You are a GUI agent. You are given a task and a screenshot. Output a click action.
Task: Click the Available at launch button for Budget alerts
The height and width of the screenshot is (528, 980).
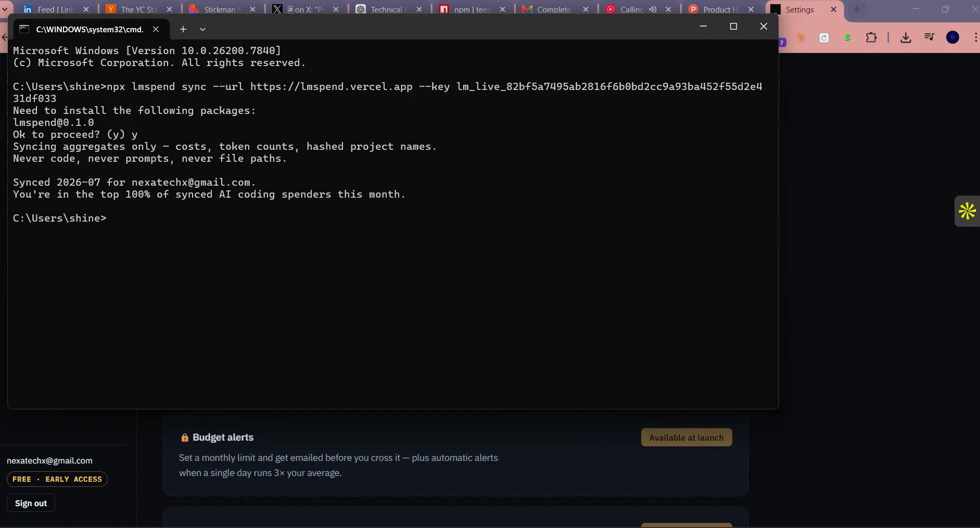pyautogui.click(x=686, y=437)
